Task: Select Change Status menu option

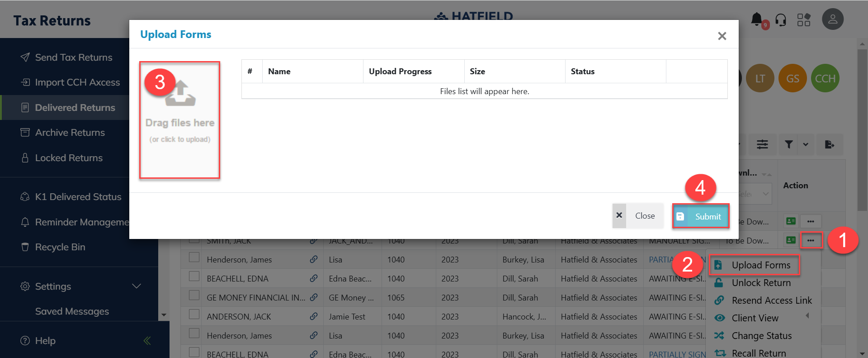Action: pos(761,336)
